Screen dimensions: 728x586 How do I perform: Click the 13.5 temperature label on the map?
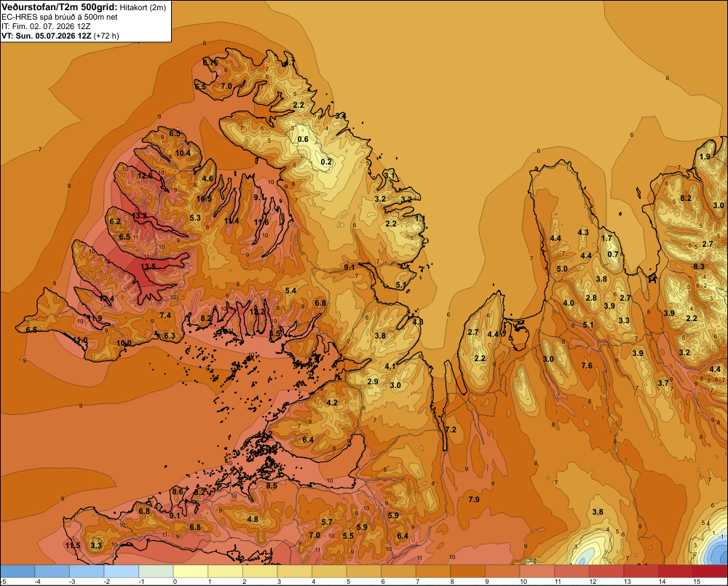(x=148, y=266)
